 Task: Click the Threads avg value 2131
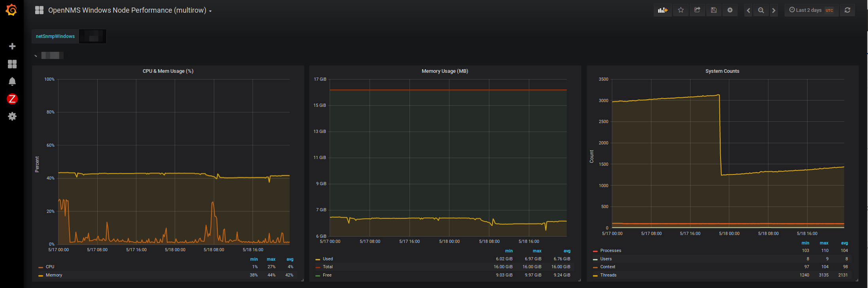843,275
